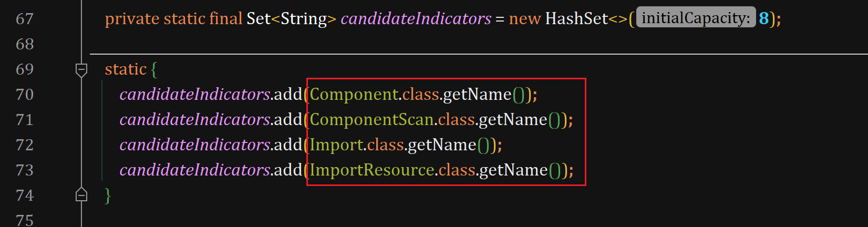Click line number 73 in the gutter
The width and height of the screenshot is (868, 227).
[x=25, y=170]
